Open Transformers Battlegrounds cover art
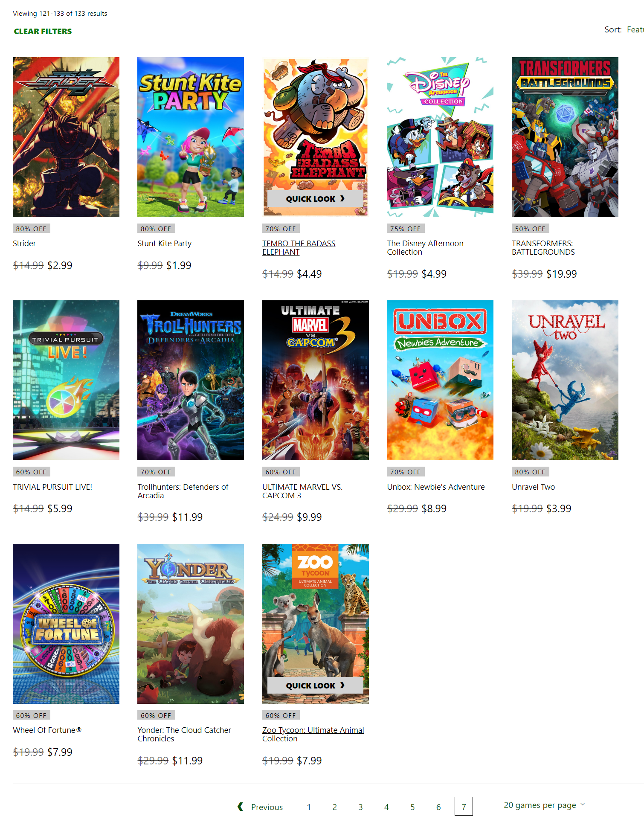The width and height of the screenshot is (644, 822). pyautogui.click(x=565, y=137)
